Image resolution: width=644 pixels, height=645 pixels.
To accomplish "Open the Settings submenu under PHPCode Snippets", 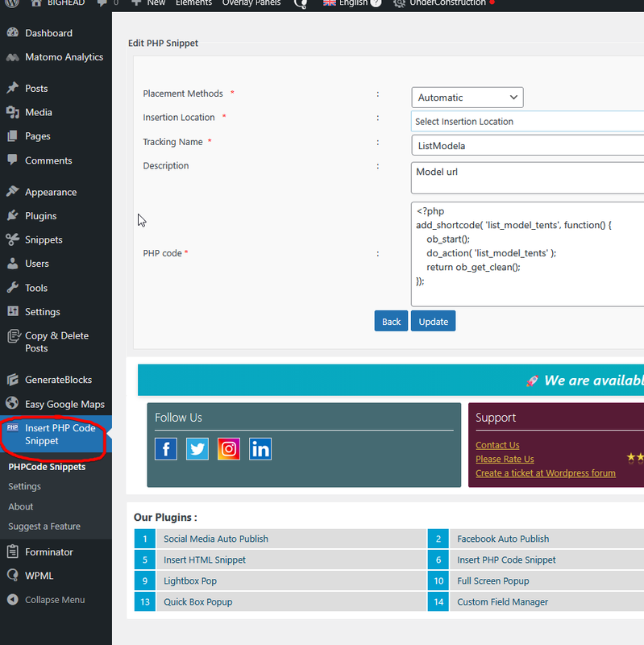I will 25,486.
